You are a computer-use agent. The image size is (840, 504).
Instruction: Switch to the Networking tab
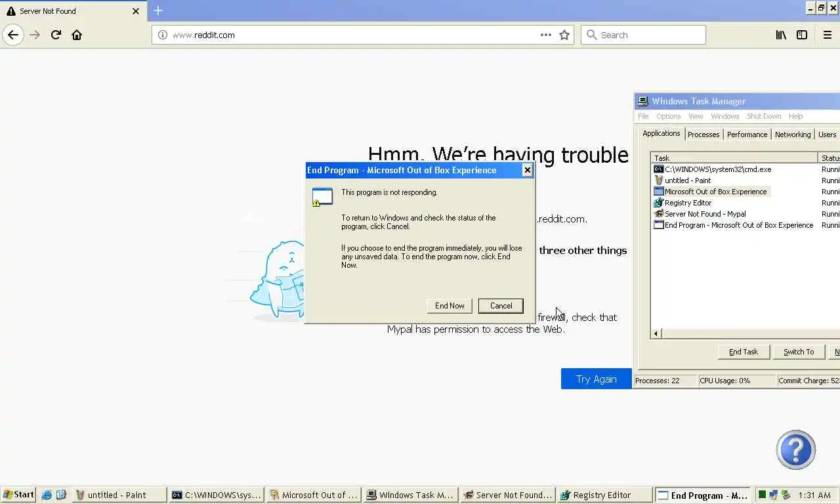pyautogui.click(x=793, y=135)
